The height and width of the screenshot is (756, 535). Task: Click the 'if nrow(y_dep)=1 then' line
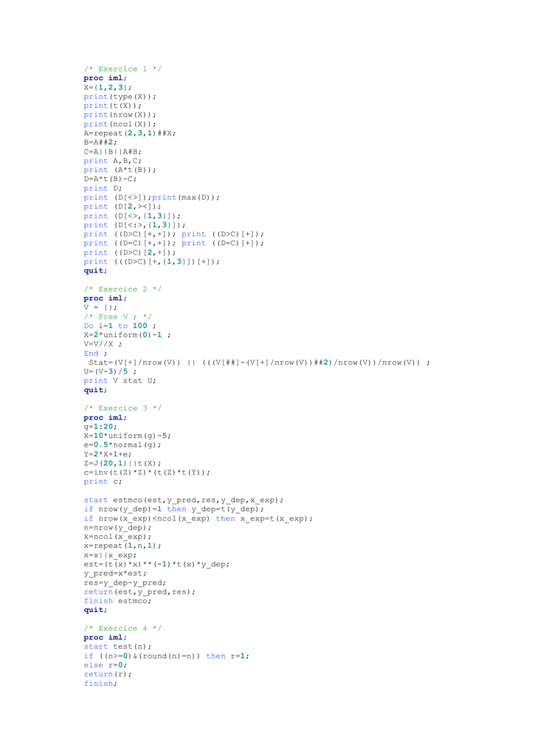174,509
